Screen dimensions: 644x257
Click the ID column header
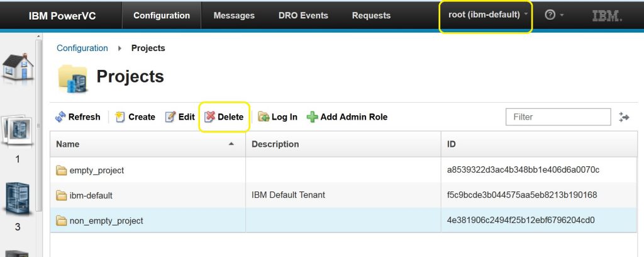pyautogui.click(x=540, y=144)
